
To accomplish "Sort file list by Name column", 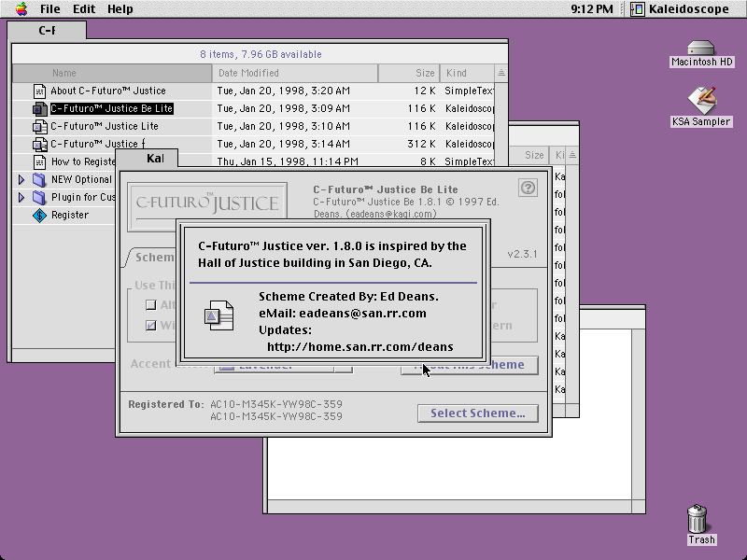I will (112, 73).
